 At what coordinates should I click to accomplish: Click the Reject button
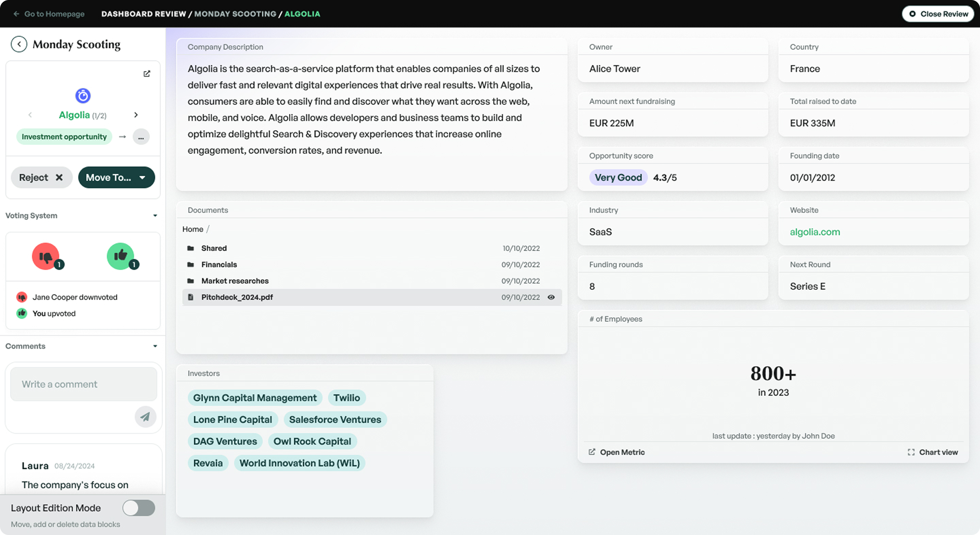click(x=42, y=177)
